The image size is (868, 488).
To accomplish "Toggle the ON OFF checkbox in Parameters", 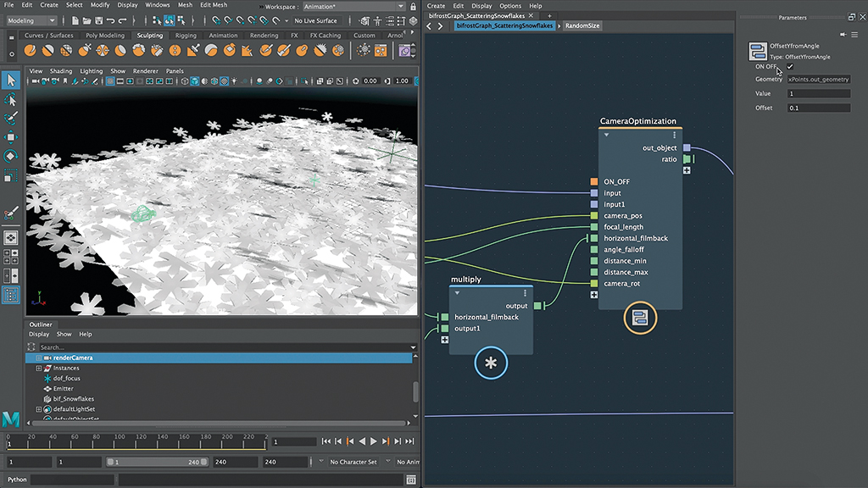I will 790,66.
